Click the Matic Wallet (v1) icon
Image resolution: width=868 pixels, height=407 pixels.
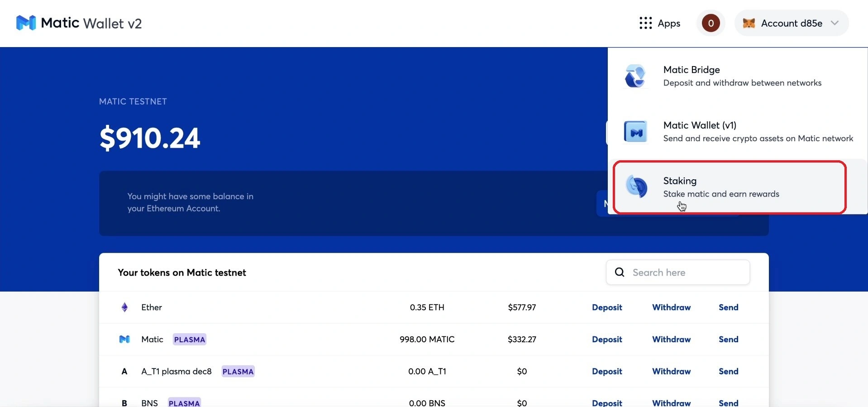coord(635,131)
